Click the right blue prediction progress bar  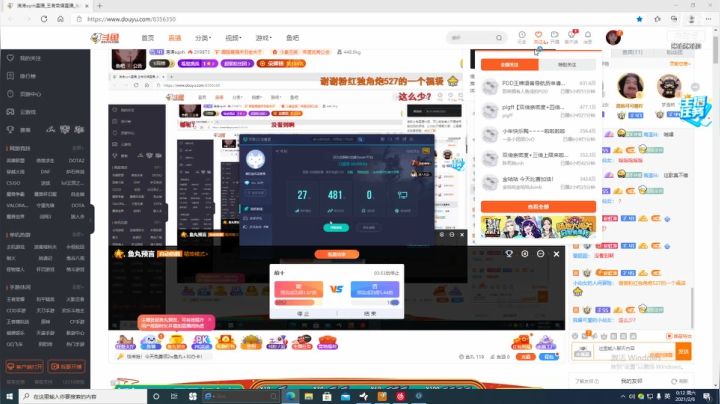click(x=375, y=303)
